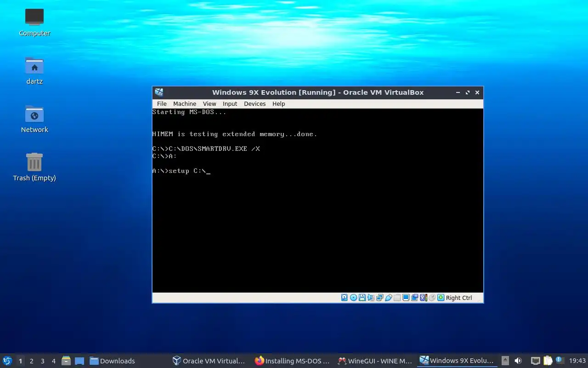Open the audio status indicator

[371, 298]
